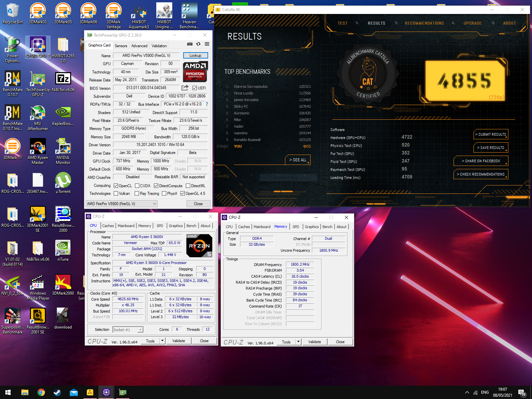Open 3DMark06 desktop shortcut
Image resolution: width=532 pixels, height=399 pixels.
[x=88, y=14]
